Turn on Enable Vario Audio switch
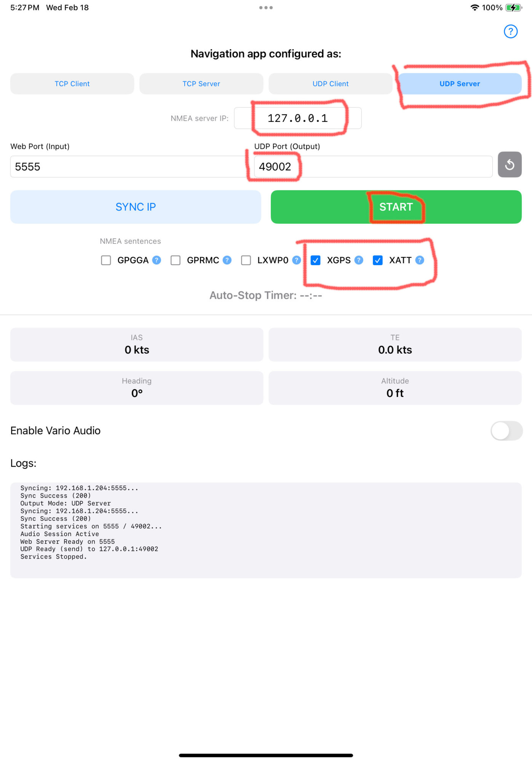 506,431
